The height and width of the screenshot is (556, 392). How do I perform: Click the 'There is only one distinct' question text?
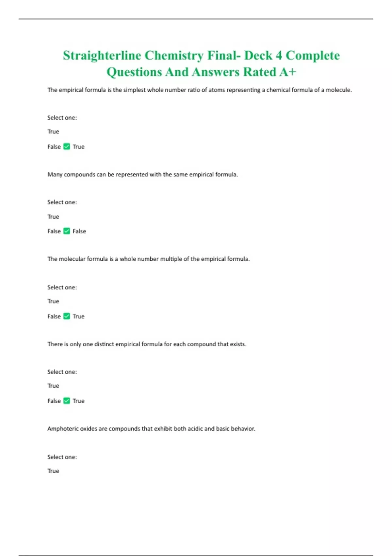point(147,344)
